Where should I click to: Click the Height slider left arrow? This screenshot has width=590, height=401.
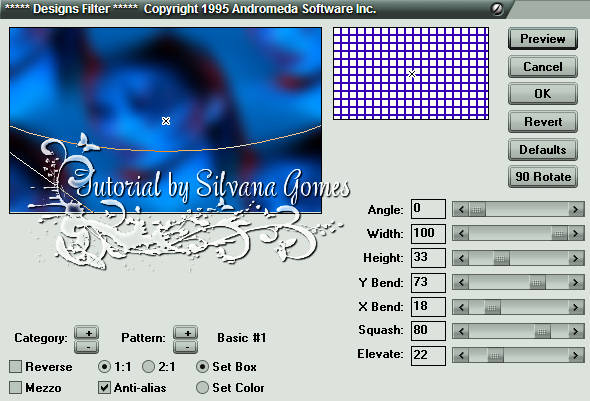(x=461, y=258)
